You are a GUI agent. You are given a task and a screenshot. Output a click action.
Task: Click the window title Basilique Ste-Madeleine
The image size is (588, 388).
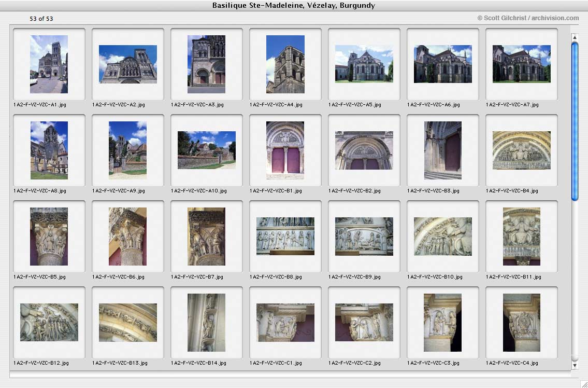[x=294, y=5]
